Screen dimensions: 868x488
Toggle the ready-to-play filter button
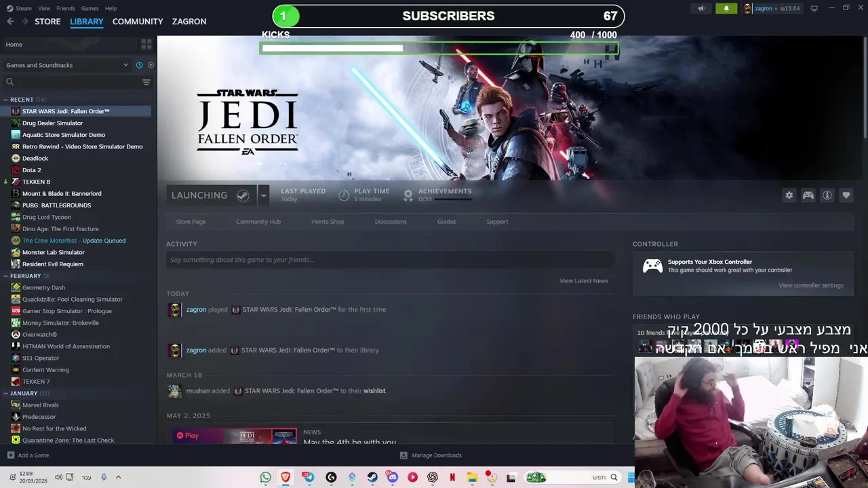click(x=151, y=65)
